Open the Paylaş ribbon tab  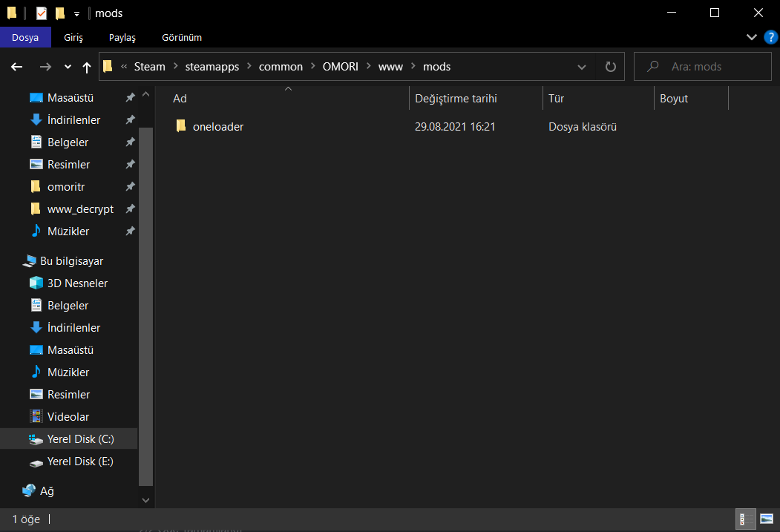click(122, 38)
